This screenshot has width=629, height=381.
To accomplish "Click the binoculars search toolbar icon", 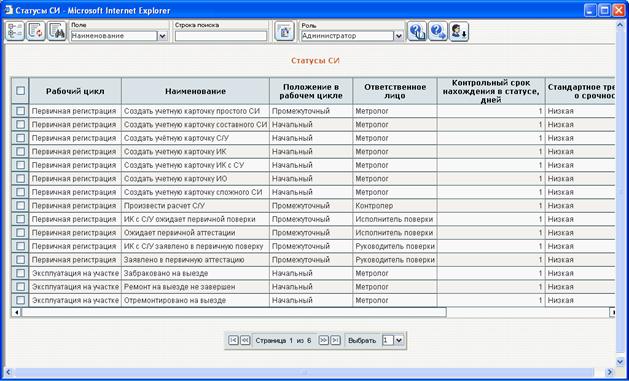I will [57, 31].
